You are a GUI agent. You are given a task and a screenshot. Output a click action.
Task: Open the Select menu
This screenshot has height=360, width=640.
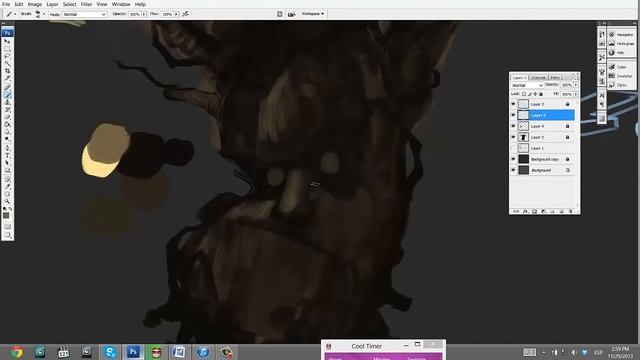(x=69, y=4)
